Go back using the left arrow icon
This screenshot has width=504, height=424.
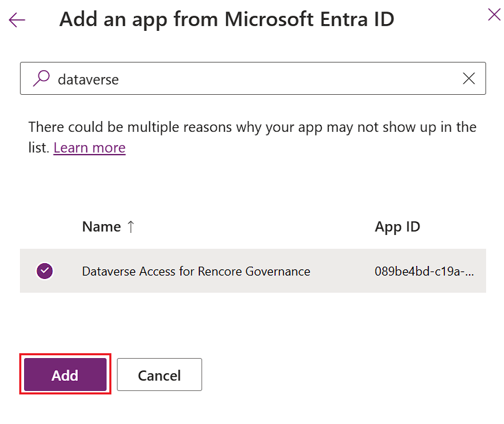(17, 20)
